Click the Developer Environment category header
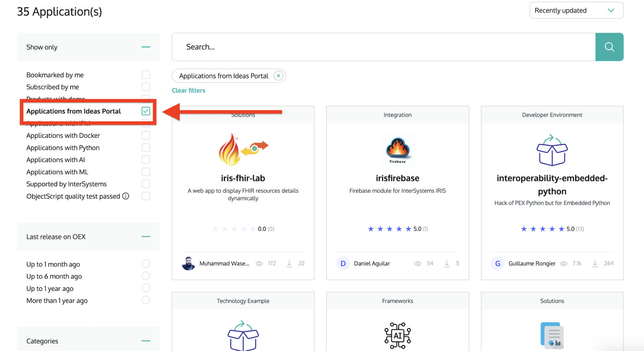 pos(552,115)
